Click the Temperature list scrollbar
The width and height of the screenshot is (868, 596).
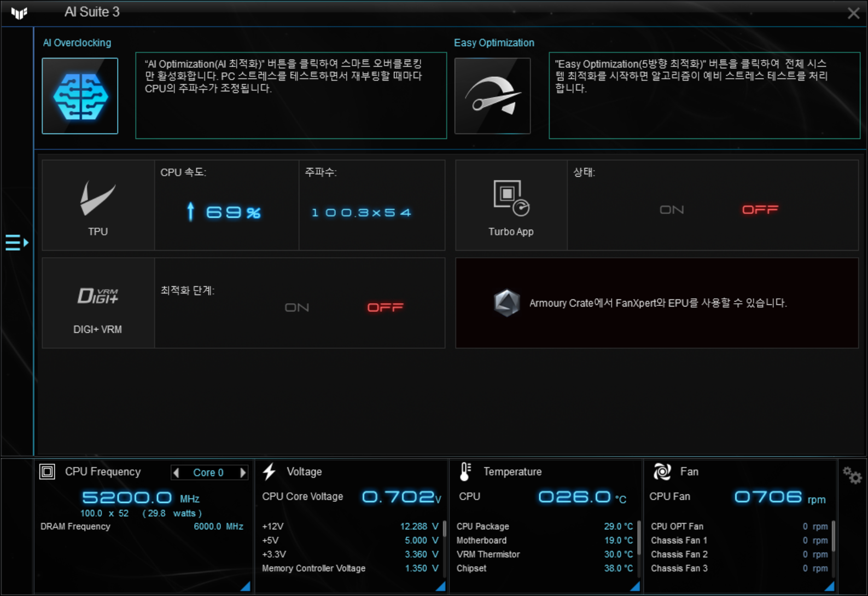(x=639, y=539)
